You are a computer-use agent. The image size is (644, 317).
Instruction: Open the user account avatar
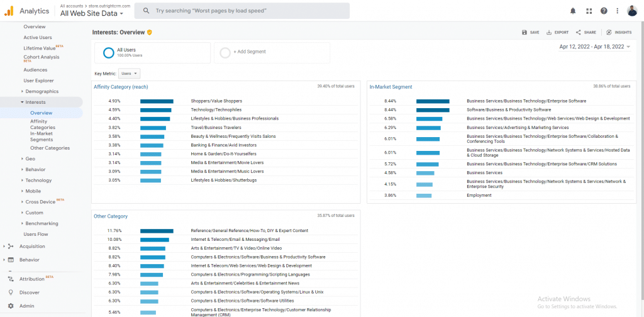[x=632, y=11]
